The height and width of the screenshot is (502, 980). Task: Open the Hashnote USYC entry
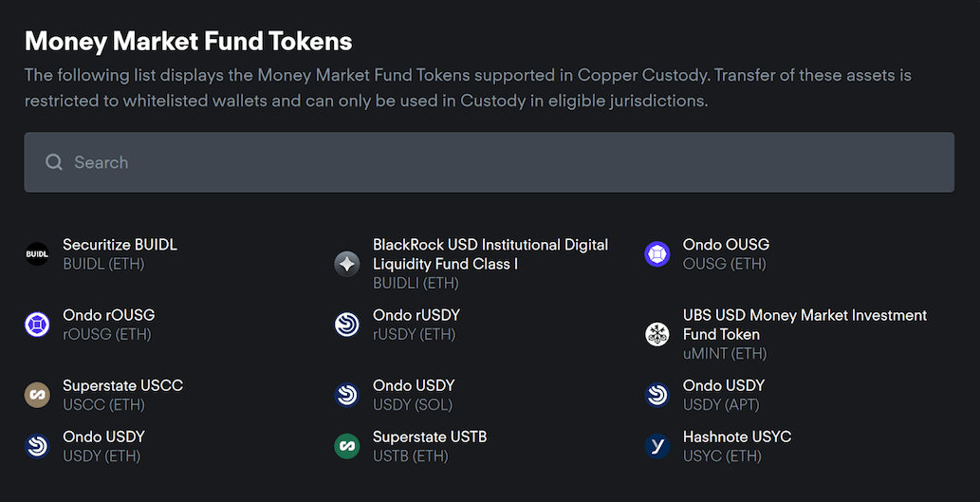tap(737, 446)
